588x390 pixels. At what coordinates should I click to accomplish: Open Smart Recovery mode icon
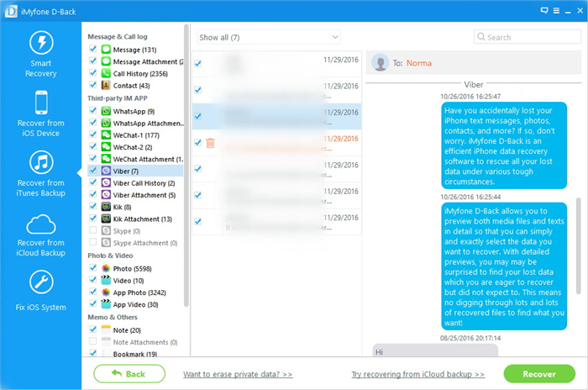(x=41, y=42)
